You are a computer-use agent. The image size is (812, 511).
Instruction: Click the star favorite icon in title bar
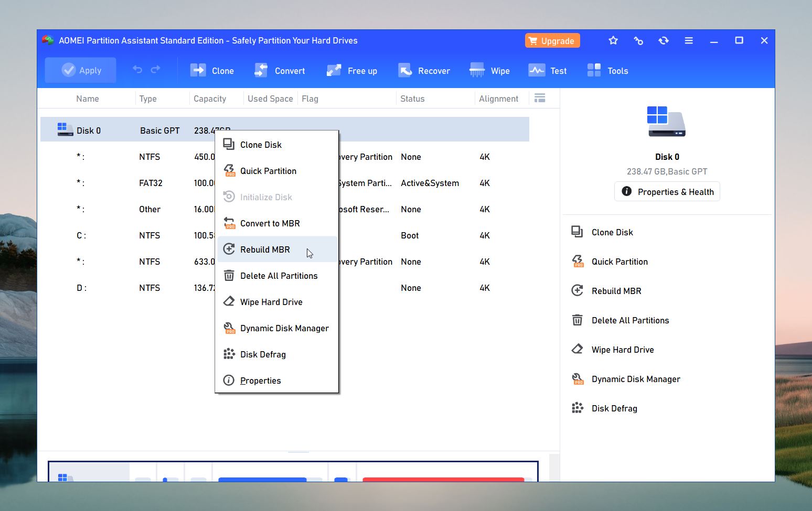(x=613, y=40)
